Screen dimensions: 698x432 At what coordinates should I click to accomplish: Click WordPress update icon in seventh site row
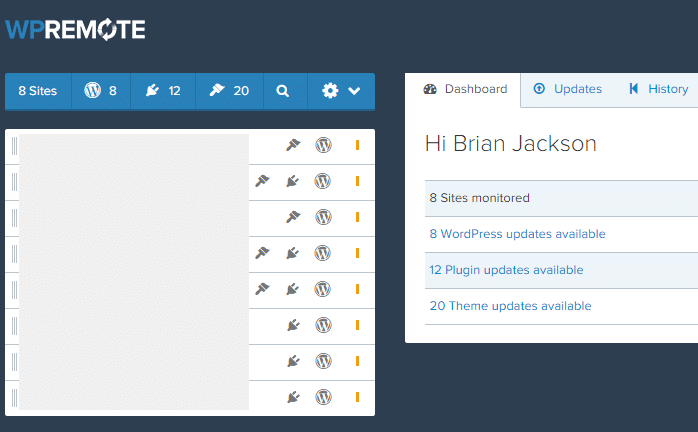click(x=324, y=361)
